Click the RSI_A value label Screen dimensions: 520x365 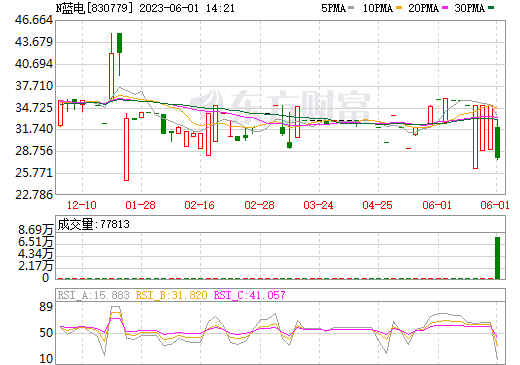[93, 295]
